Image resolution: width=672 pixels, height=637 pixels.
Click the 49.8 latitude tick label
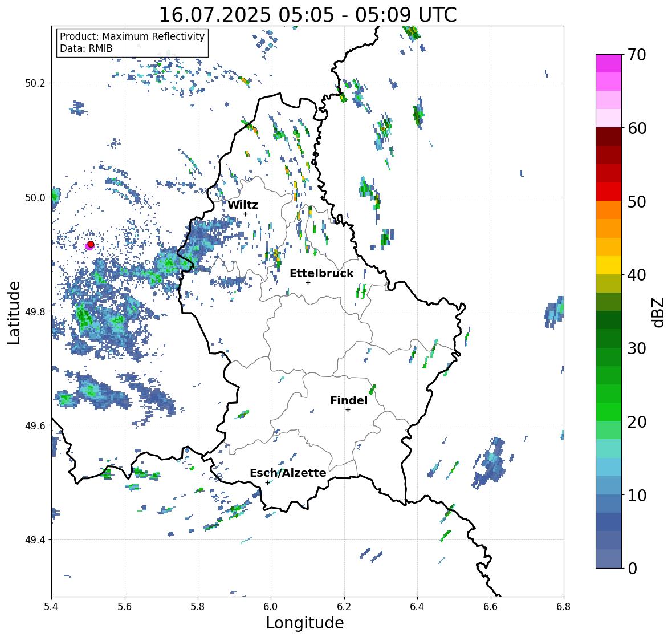click(x=35, y=311)
